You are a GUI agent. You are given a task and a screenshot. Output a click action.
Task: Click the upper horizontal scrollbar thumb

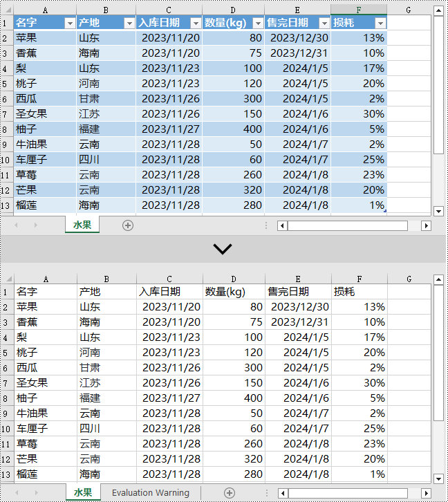[x=348, y=225]
